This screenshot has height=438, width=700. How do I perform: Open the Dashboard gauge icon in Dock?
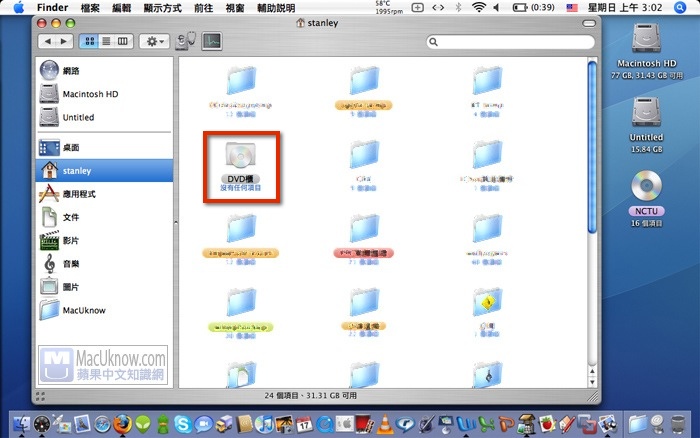[x=42, y=424]
